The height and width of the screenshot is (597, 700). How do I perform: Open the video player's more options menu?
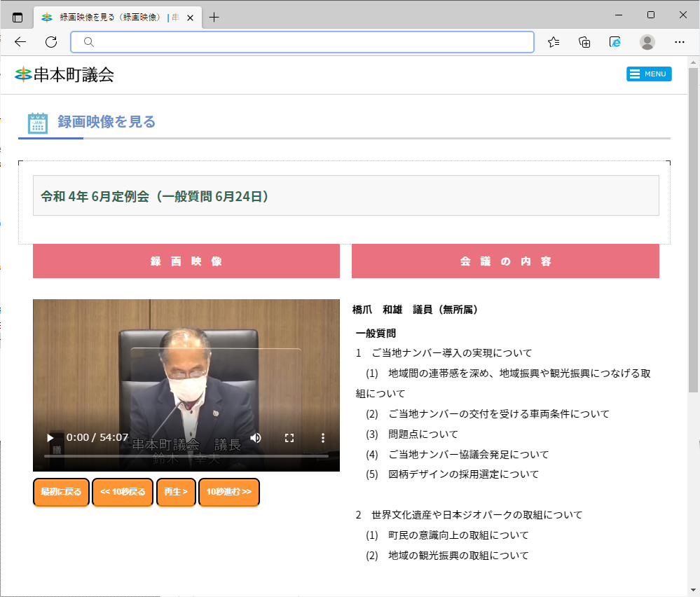coord(323,438)
